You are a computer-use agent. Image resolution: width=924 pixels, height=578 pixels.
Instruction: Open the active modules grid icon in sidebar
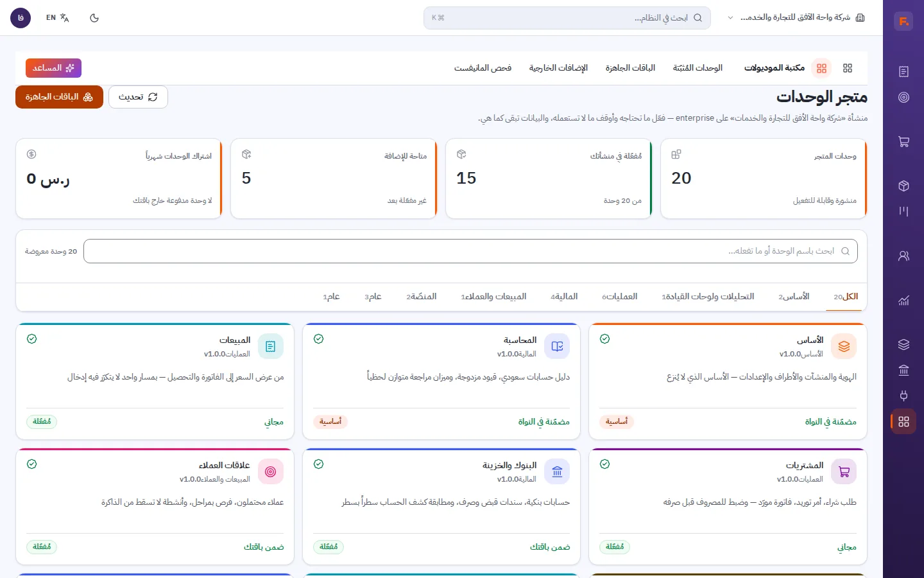click(x=903, y=421)
